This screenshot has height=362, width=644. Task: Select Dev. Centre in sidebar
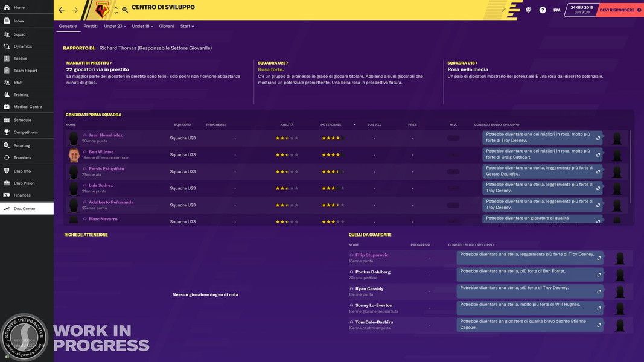pyautogui.click(x=27, y=209)
